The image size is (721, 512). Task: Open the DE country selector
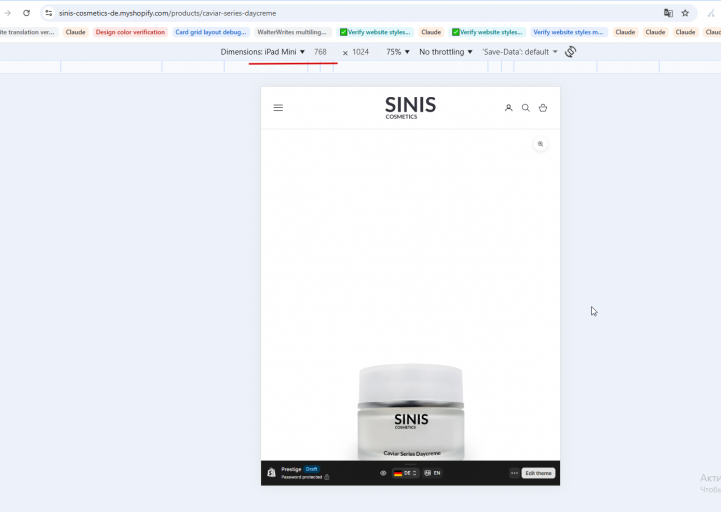coord(405,473)
